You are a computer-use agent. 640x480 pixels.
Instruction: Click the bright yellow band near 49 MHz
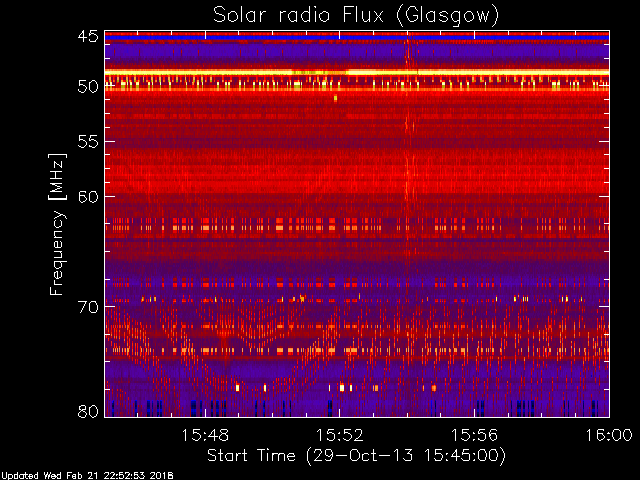click(x=357, y=72)
